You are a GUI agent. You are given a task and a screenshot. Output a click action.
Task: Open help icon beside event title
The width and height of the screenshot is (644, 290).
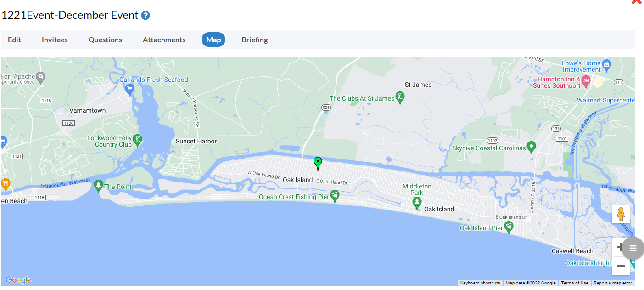click(145, 16)
